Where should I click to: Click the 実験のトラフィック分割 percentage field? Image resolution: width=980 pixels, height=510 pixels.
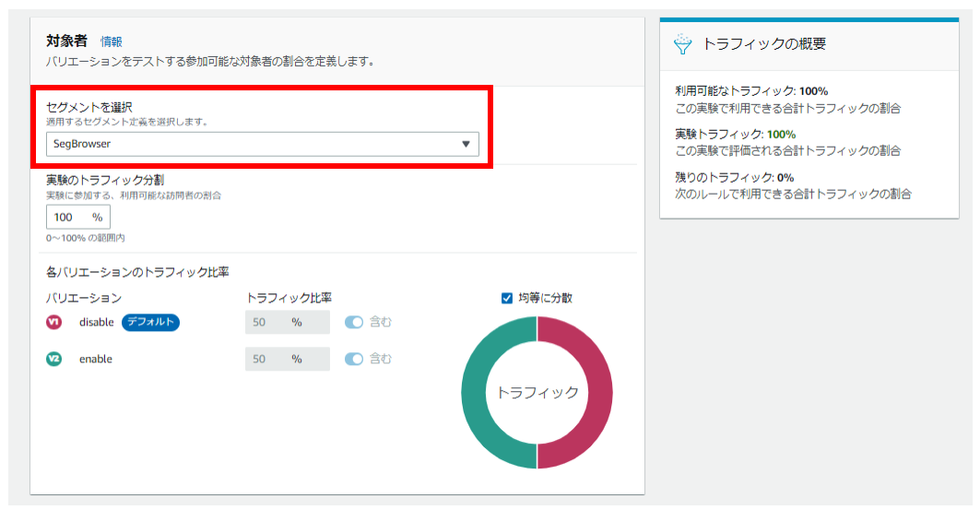70,217
